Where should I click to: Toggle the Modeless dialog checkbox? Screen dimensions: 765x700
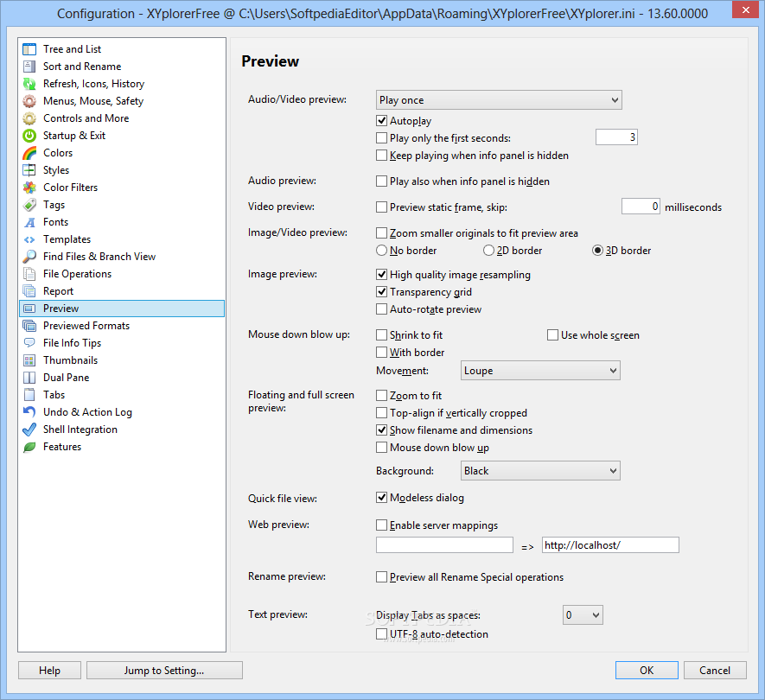(x=381, y=498)
